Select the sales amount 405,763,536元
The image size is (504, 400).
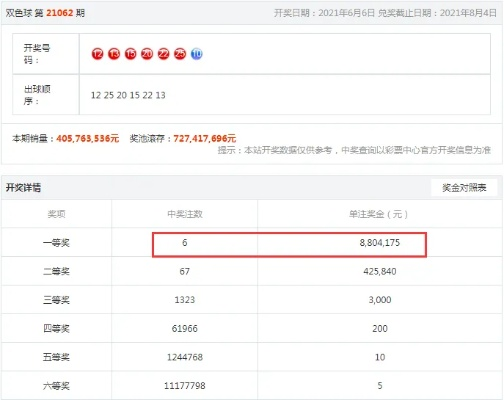(x=87, y=138)
